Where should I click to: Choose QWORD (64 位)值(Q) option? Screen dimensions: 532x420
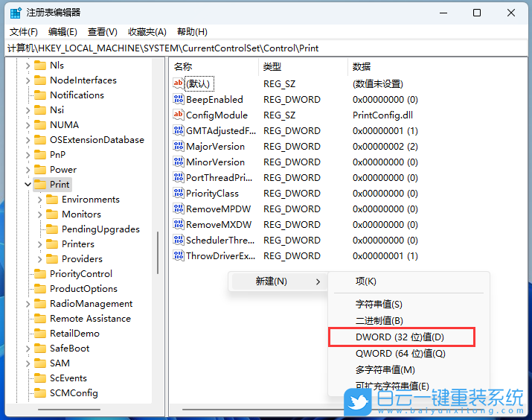click(408, 354)
